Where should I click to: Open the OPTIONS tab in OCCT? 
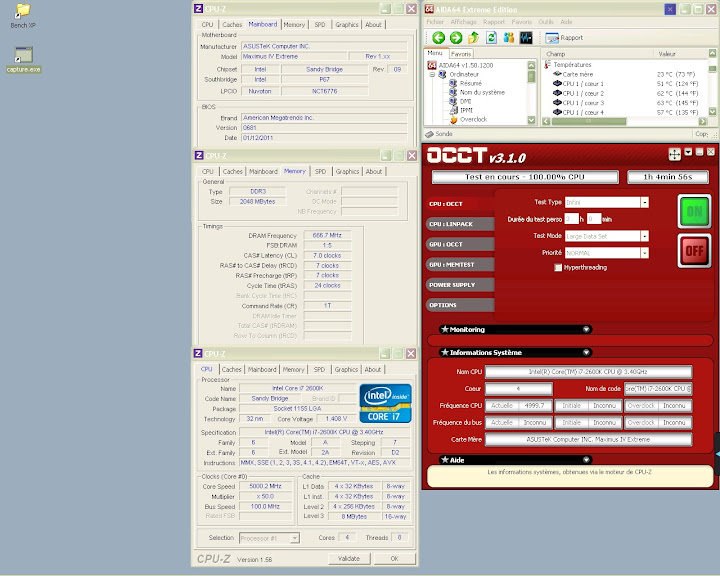pyautogui.click(x=460, y=305)
